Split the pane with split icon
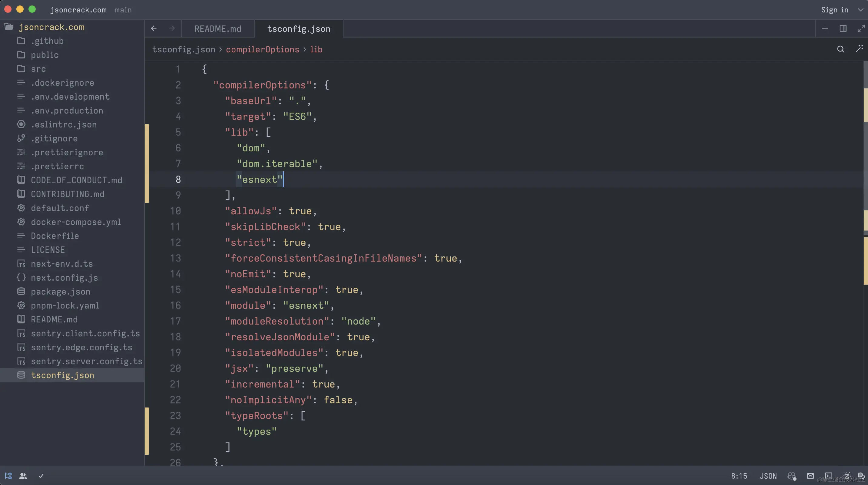 coord(843,29)
